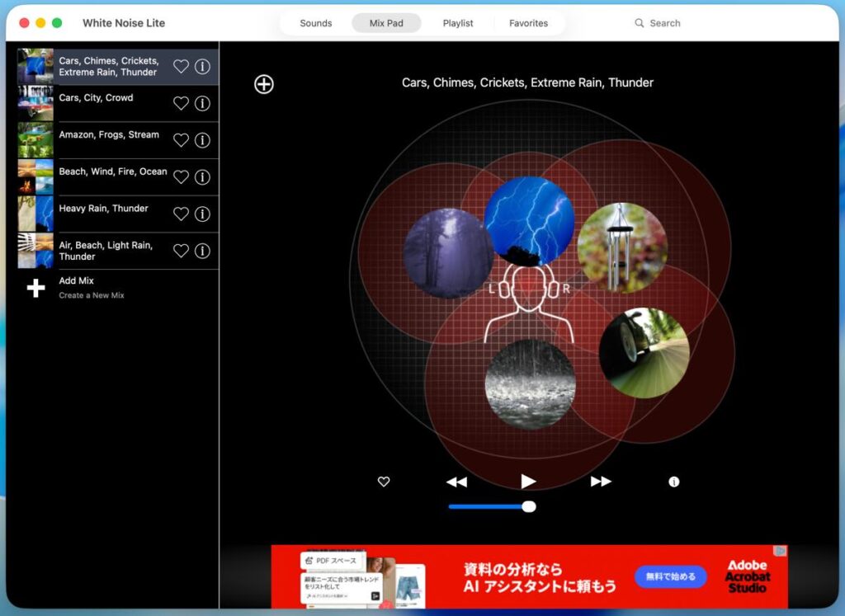Go back to the previous mix
The width and height of the screenshot is (845, 616).
(456, 482)
